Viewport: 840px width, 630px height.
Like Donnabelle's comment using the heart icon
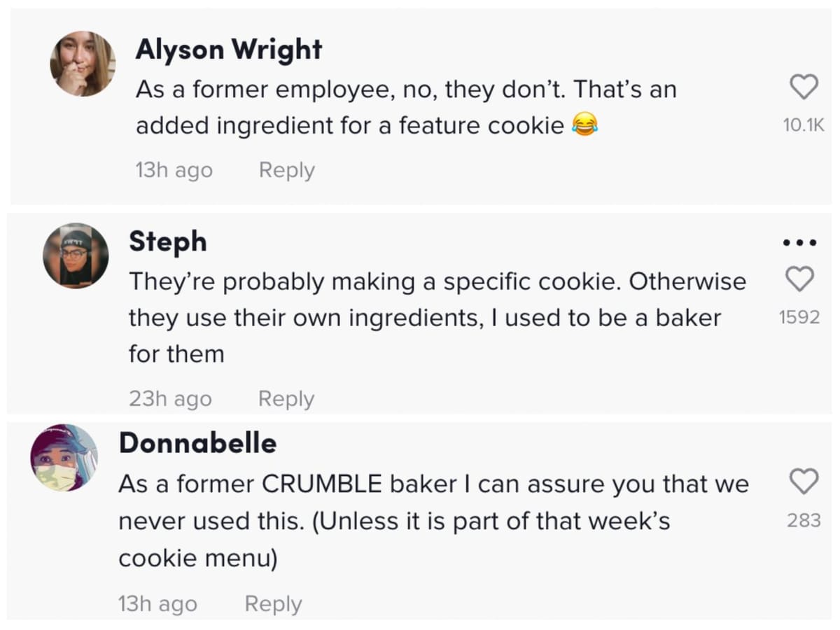pos(804,482)
